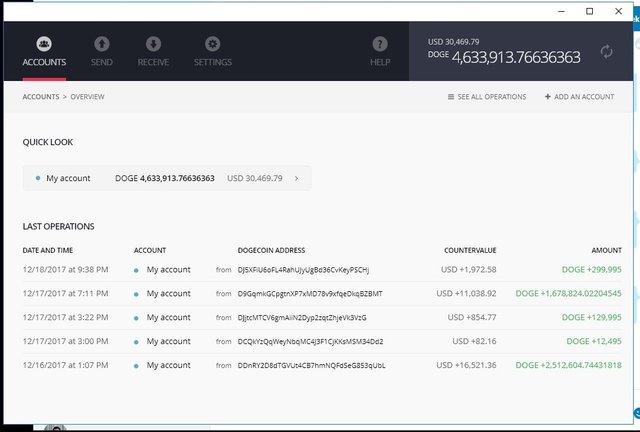Close the wallet window
This screenshot has width=640, height=432.
618,11
